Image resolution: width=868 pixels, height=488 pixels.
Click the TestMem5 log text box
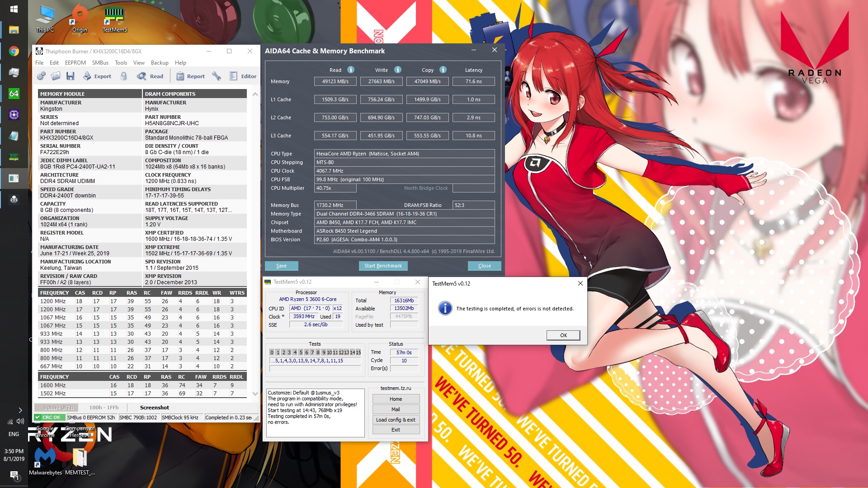click(316, 413)
